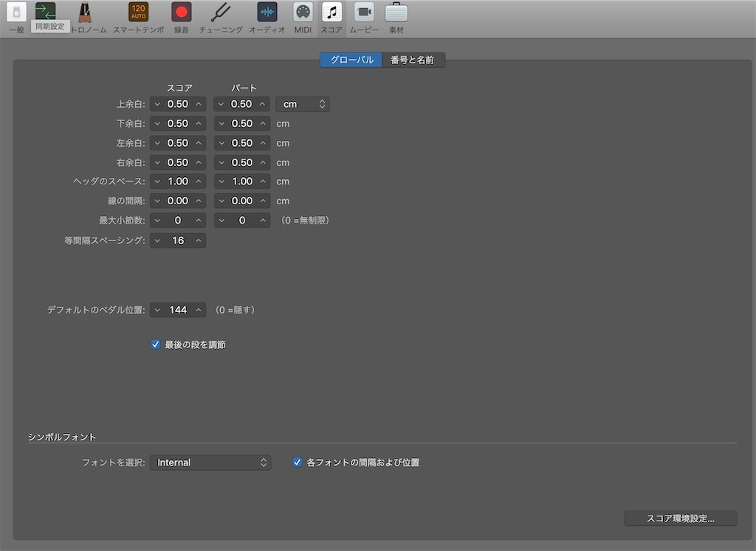756x551 pixels.
Task: Click the スコア環境設定... button
Action: coord(680,519)
